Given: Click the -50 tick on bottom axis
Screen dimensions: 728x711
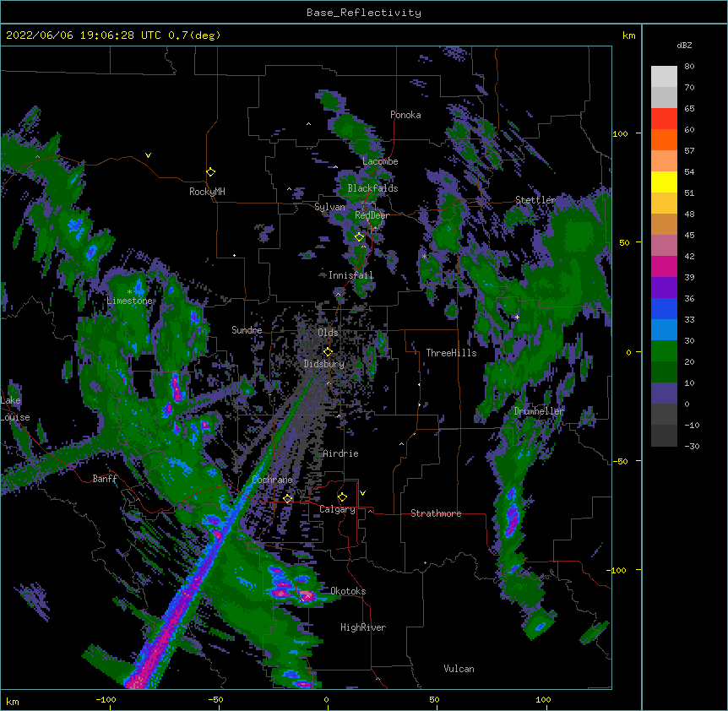Looking at the screenshot, I should (215, 699).
